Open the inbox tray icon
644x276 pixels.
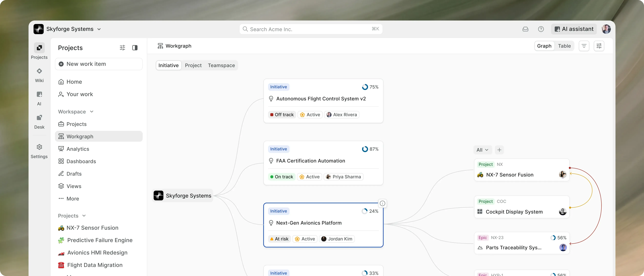526,29
